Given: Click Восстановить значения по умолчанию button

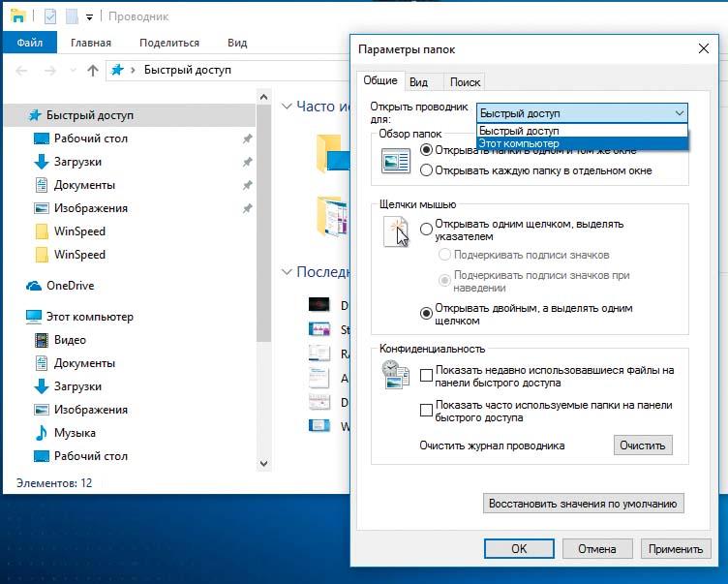Looking at the screenshot, I should (584, 504).
